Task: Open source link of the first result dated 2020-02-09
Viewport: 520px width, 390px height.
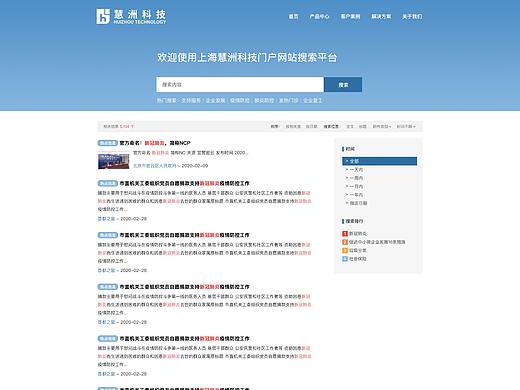Action: (x=155, y=166)
